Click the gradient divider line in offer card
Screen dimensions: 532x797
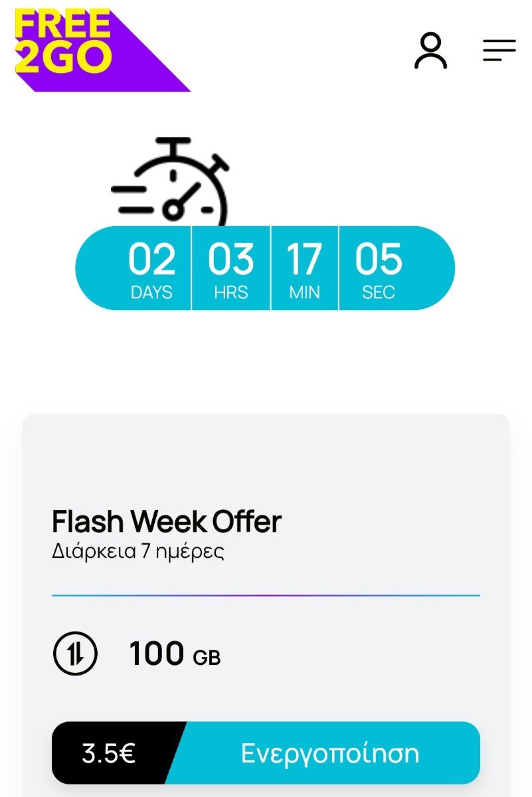[266, 595]
